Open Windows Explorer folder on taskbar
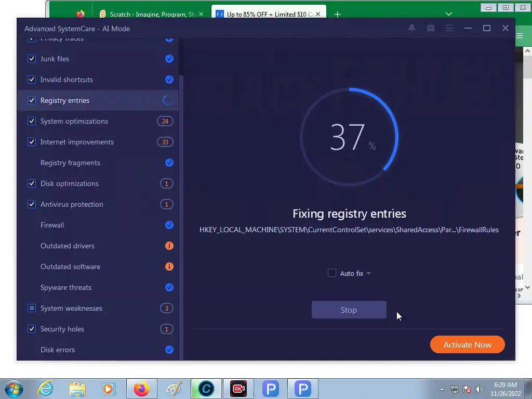 [77, 389]
